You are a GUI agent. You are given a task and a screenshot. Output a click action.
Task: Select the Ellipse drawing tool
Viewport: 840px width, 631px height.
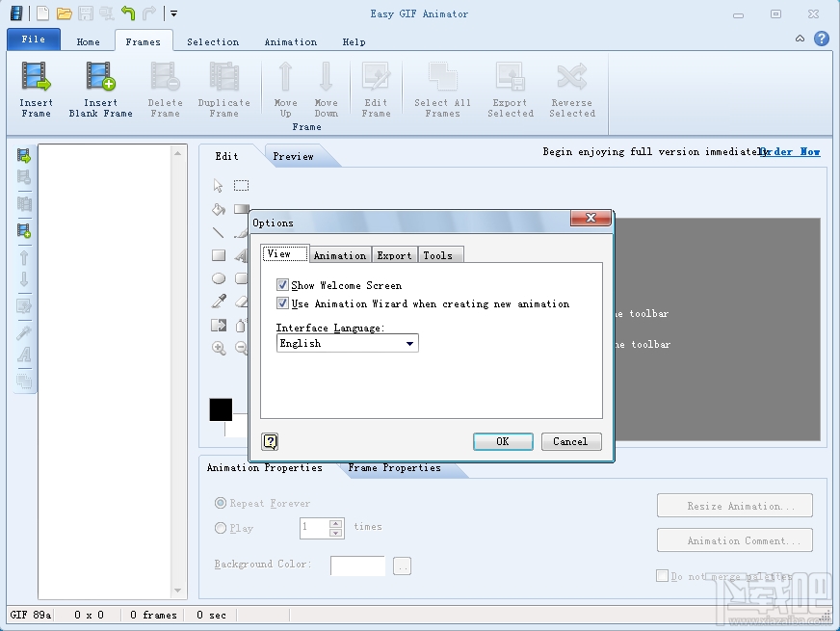[x=219, y=278]
